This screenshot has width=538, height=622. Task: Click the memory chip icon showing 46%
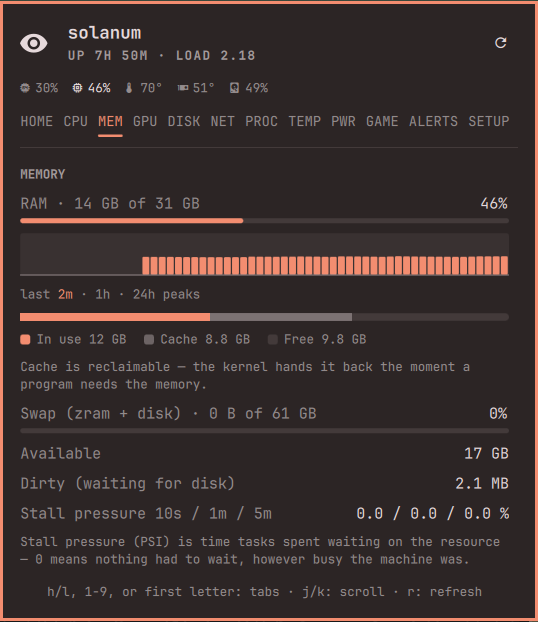[77, 88]
